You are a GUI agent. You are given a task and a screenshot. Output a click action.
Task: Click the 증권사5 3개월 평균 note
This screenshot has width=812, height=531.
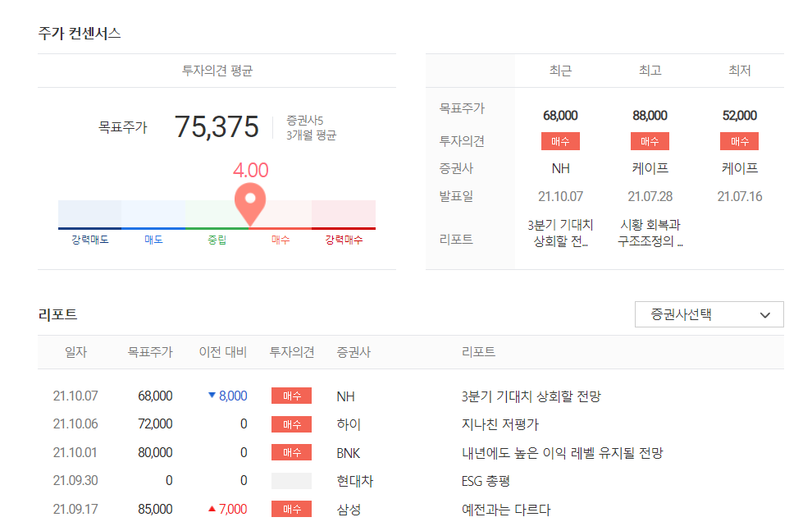point(311,128)
